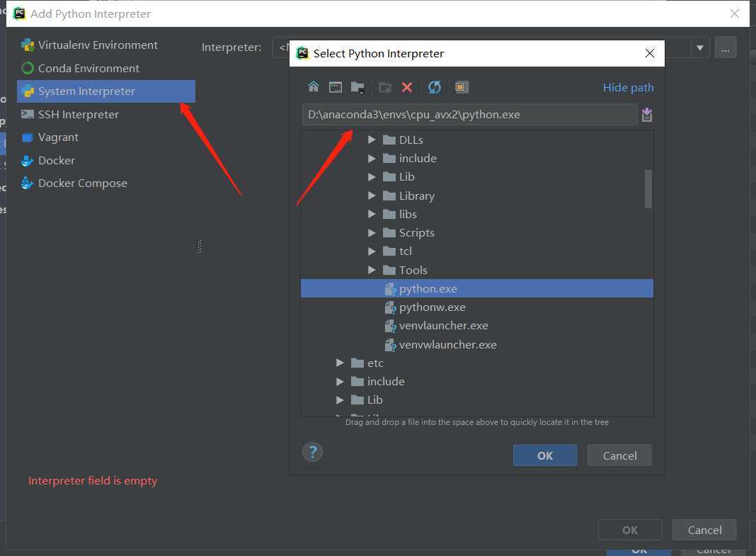Click the browse ellipsis button beside Interpreter
This screenshot has height=556, width=756.
[725, 47]
